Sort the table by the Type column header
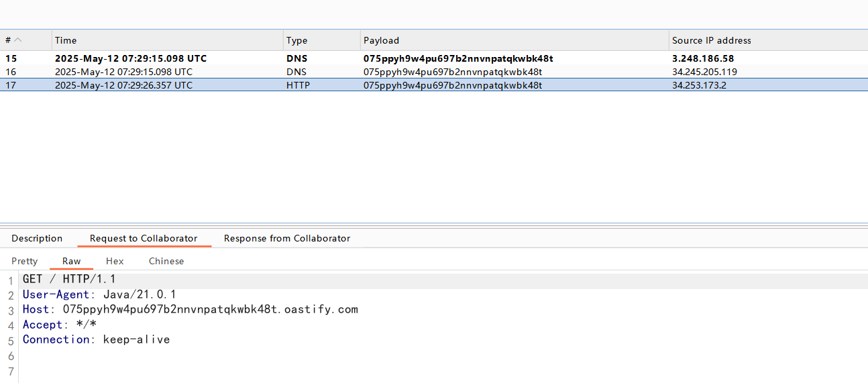The image size is (868, 383). click(x=296, y=40)
